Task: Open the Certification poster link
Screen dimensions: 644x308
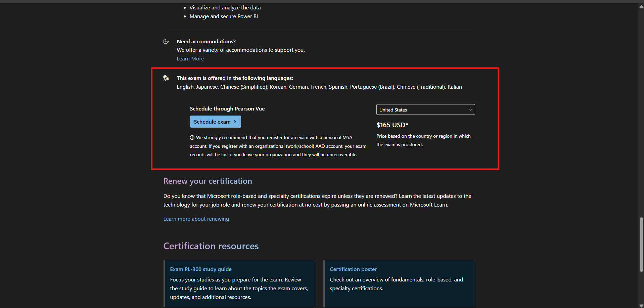Action: pos(353,269)
